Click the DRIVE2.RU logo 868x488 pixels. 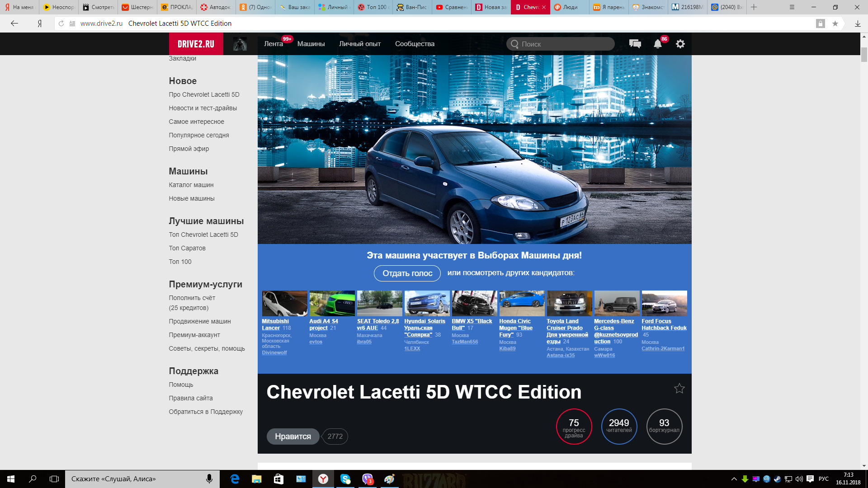pos(196,44)
